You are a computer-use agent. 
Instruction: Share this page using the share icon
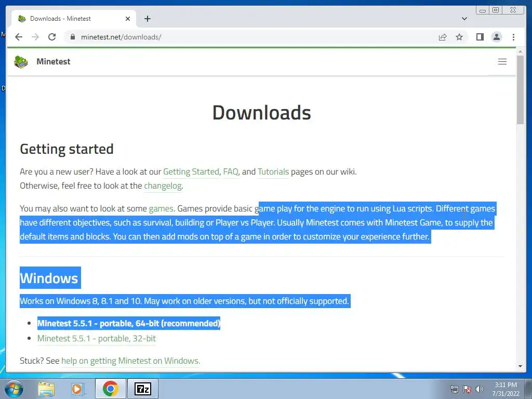[x=443, y=37]
